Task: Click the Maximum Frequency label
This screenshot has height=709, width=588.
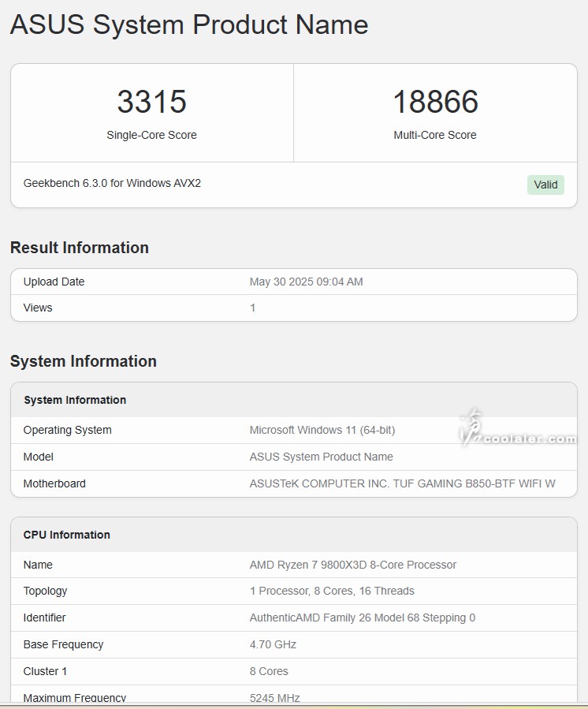Action: (75, 698)
